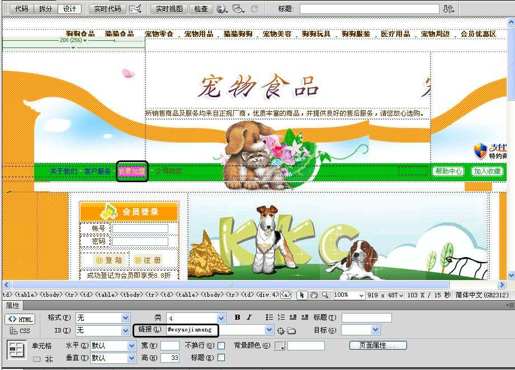This screenshot has width=515, height=370.
Task: Apply unordered list icon
Action: tap(269, 317)
